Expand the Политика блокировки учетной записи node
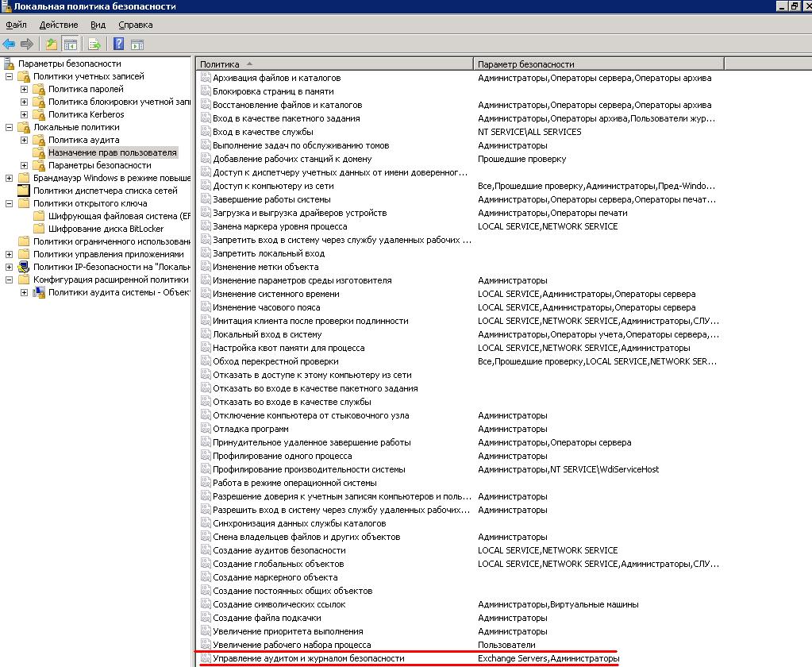The height and width of the screenshot is (667, 812). click(x=24, y=102)
